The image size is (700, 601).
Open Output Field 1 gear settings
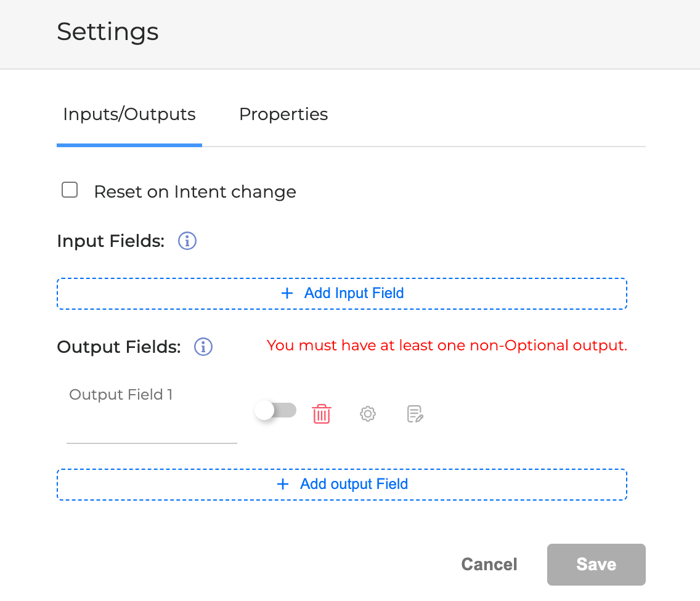(368, 414)
